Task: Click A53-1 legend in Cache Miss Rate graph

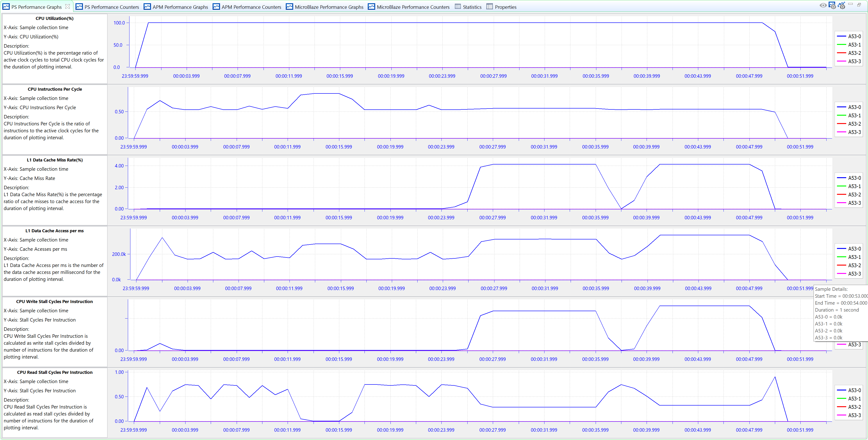Action: 849,186
